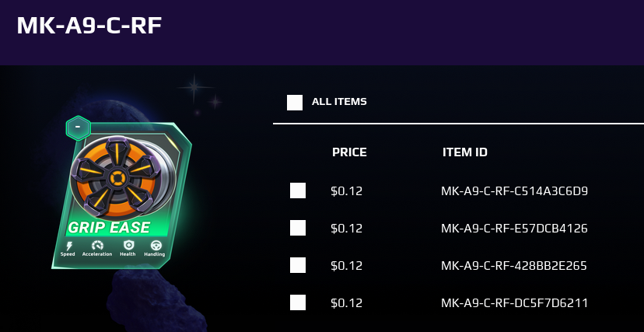Select checkbox for item ending C514A3C6D9
This screenshot has width=644, height=332.
tap(298, 190)
